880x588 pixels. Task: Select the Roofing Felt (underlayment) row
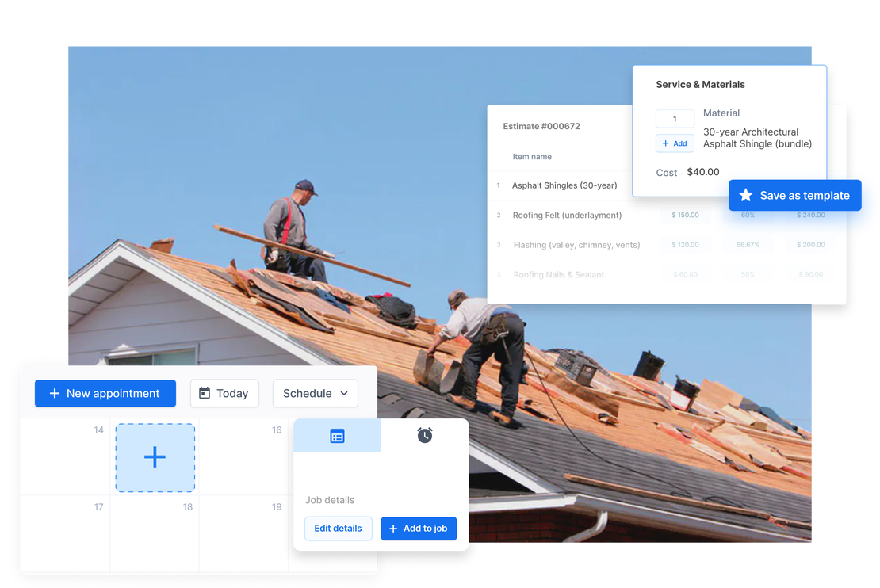(x=567, y=215)
